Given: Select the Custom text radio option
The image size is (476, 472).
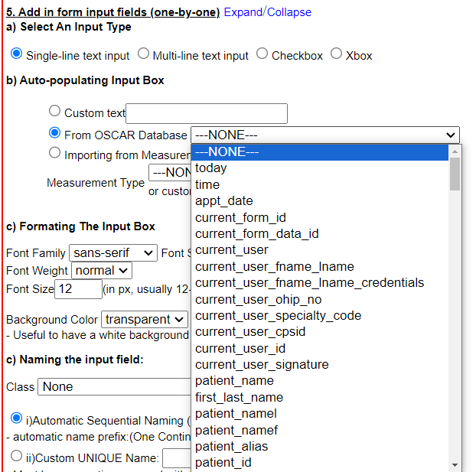Looking at the screenshot, I should (54, 112).
